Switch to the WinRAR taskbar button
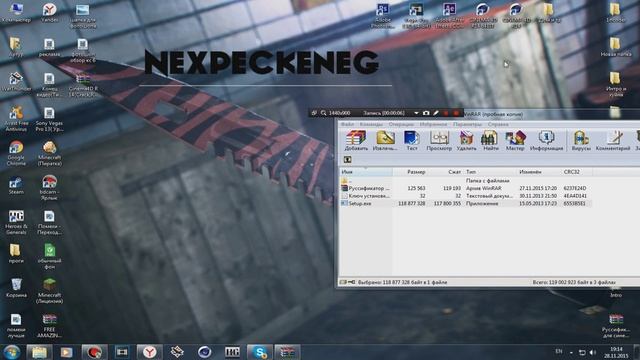Image resolution: width=640 pixels, height=360 pixels. pos(287,352)
